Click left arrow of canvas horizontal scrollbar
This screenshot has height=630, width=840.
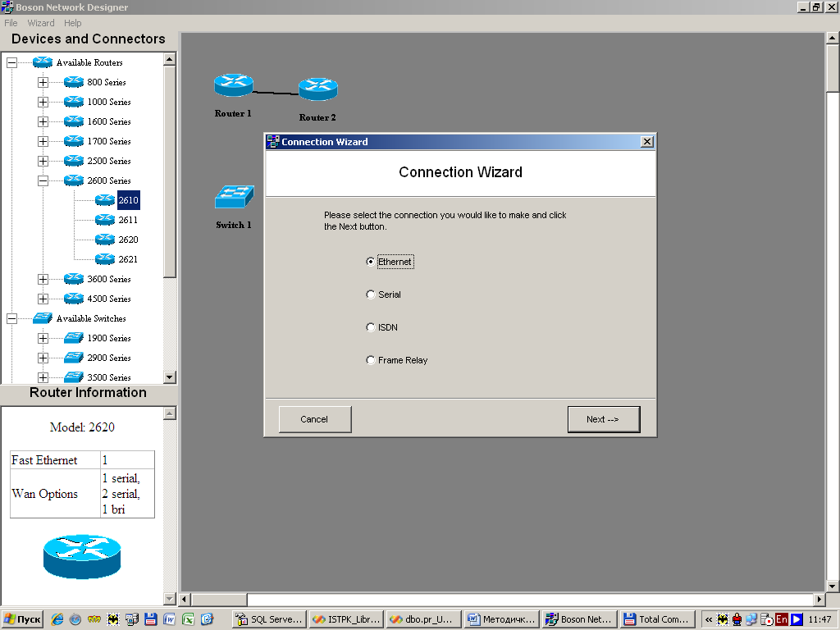click(x=185, y=600)
